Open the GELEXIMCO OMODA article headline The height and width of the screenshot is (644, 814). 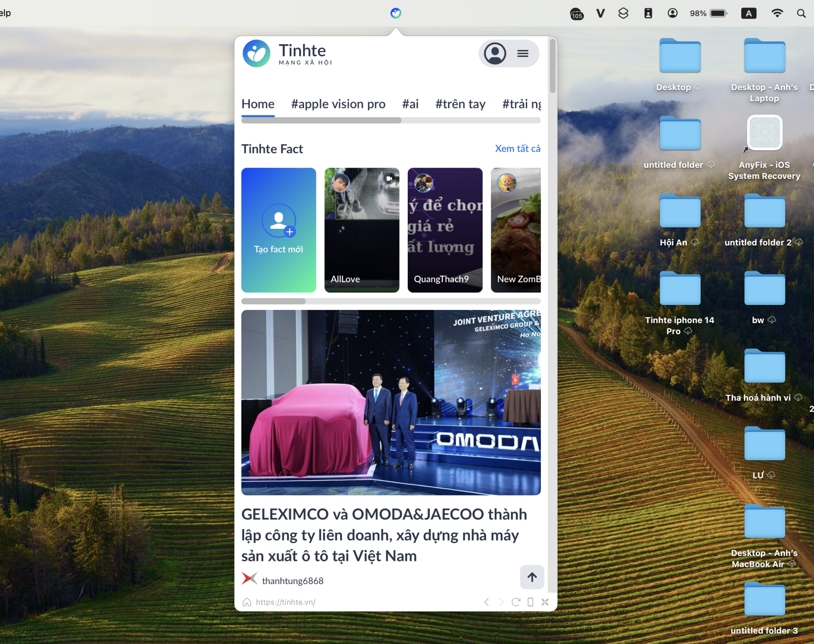tap(384, 535)
